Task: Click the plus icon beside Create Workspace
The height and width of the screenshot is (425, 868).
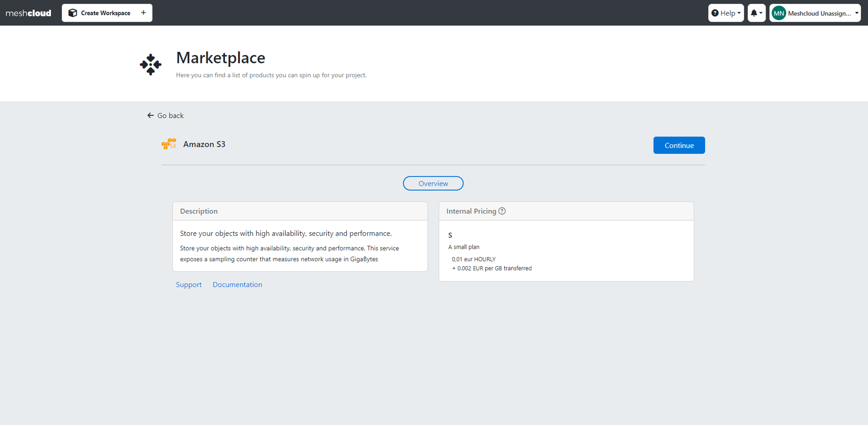Action: [x=144, y=13]
